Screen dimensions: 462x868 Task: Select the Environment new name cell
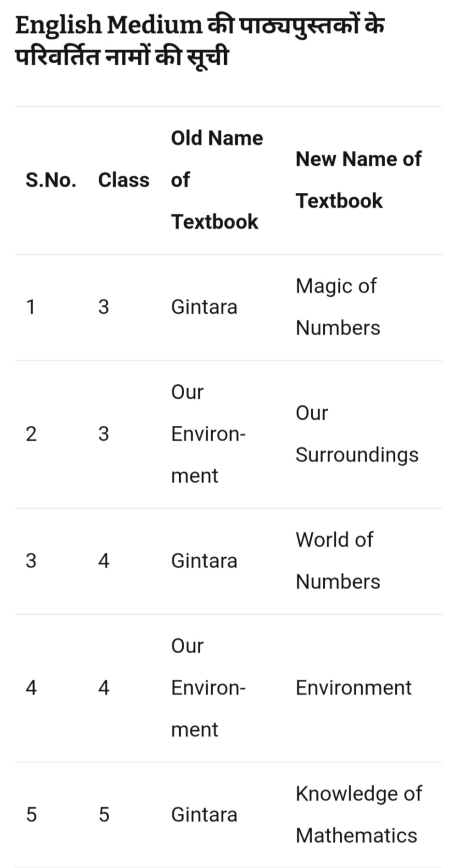point(353,687)
